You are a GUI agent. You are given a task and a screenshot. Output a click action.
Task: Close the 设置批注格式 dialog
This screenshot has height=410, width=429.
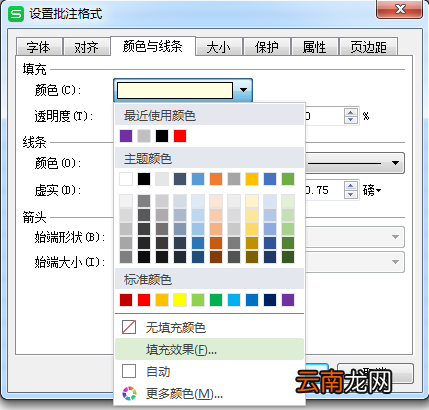(x=400, y=9)
